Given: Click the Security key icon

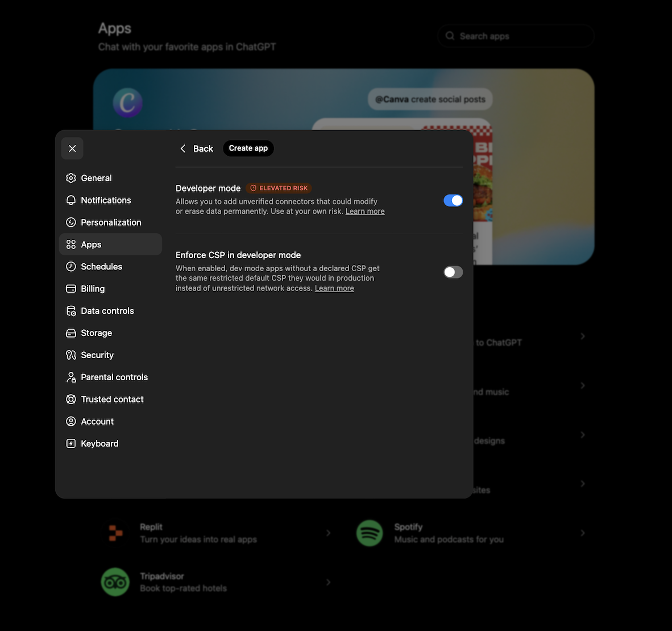Looking at the screenshot, I should click(70, 355).
